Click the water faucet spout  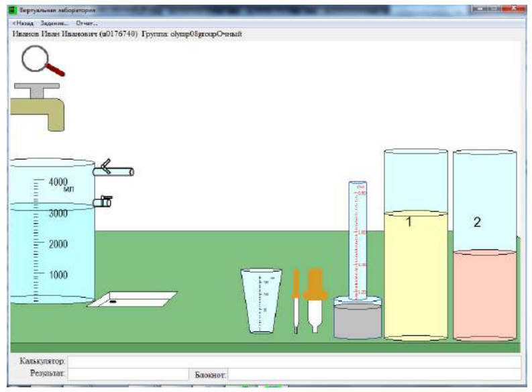38,114
